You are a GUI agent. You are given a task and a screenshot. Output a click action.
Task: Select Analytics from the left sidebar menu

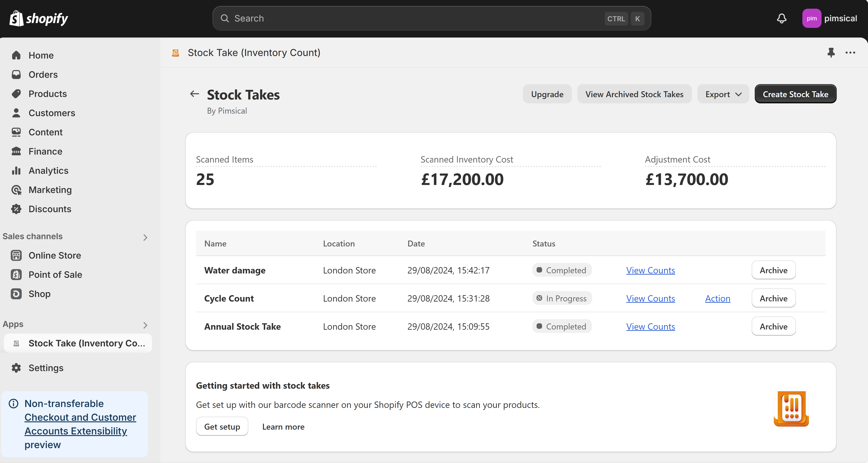pos(48,170)
